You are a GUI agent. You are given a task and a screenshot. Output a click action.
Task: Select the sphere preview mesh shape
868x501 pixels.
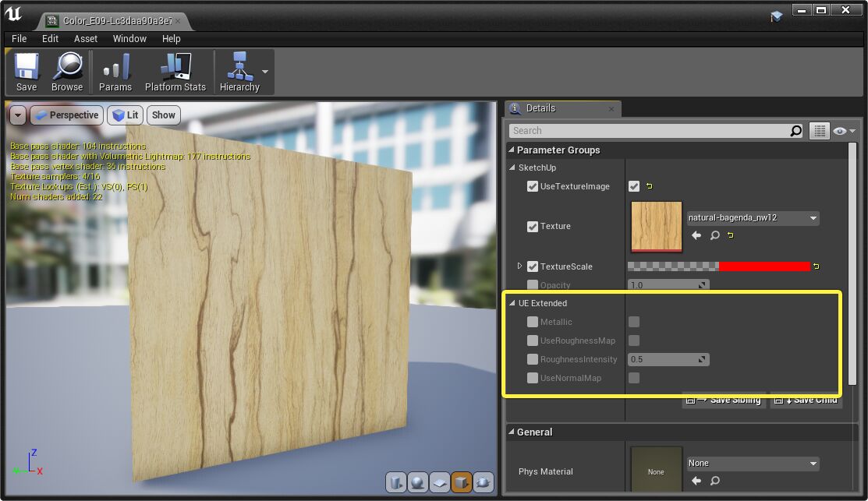tap(418, 482)
